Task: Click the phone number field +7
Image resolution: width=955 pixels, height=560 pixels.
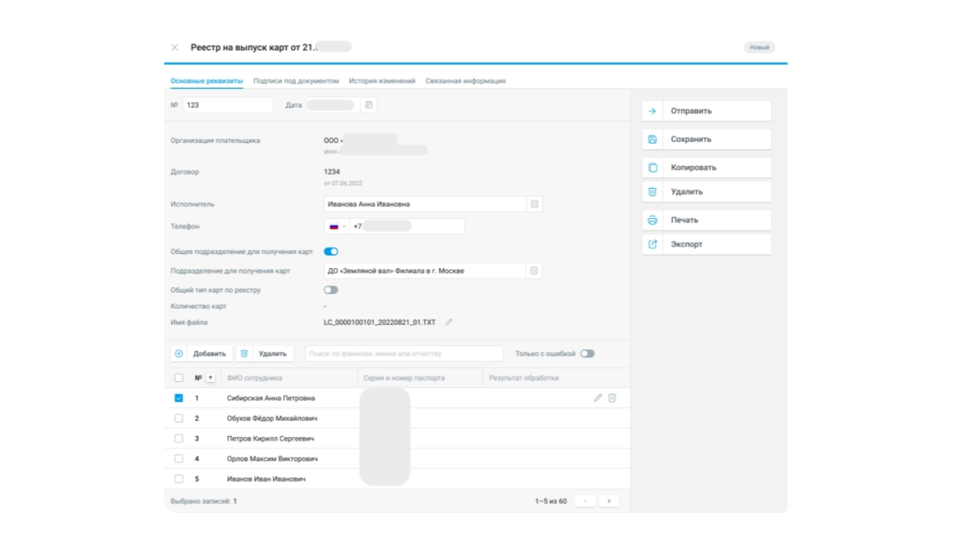Action: pyautogui.click(x=407, y=227)
